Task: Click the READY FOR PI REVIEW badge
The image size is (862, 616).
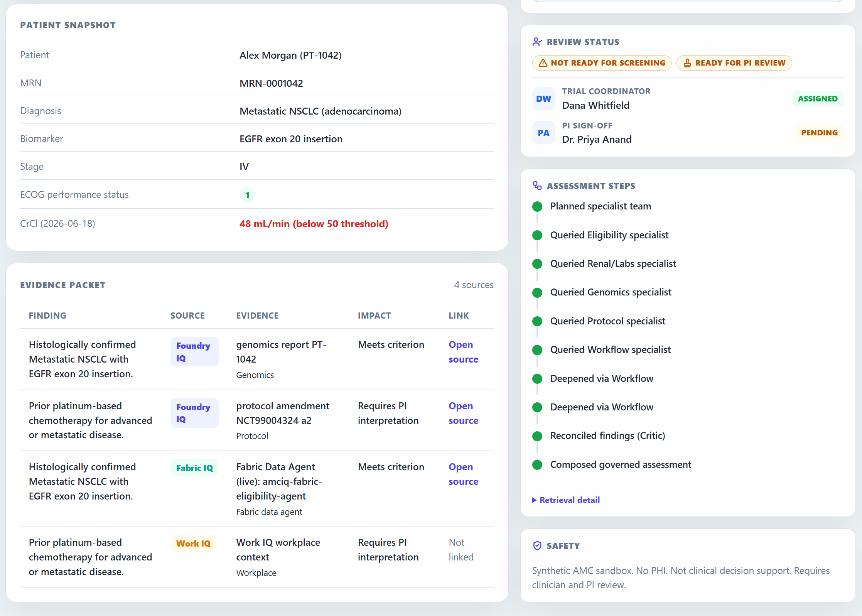Action: click(734, 63)
